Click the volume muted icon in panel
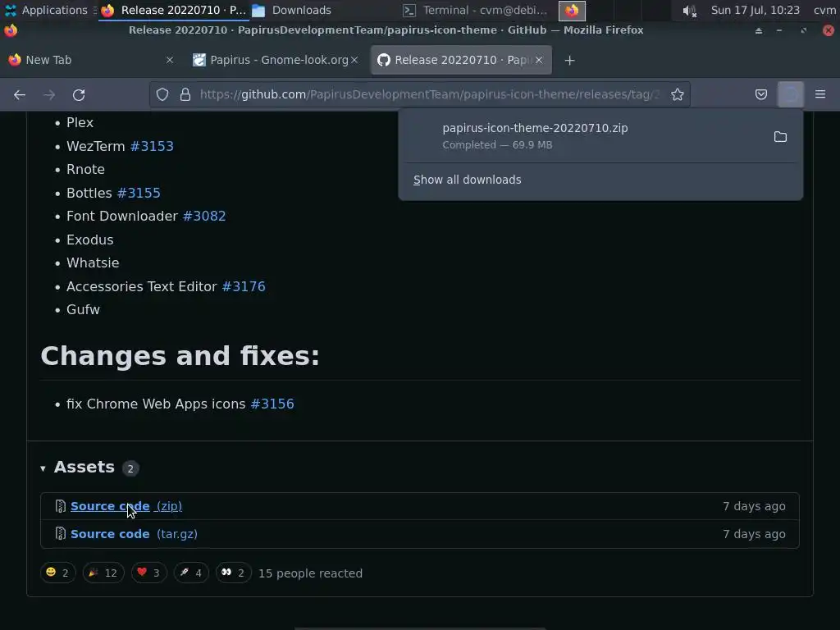 (689, 11)
